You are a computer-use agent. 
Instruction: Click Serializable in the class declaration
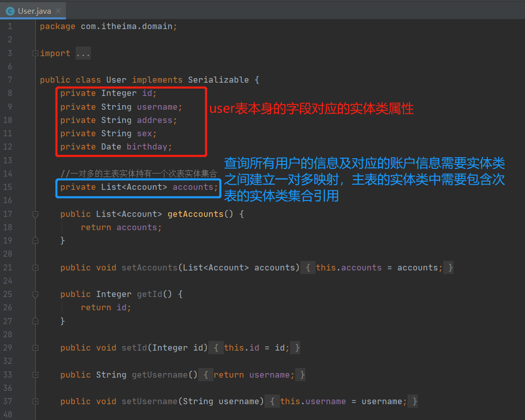(x=218, y=80)
